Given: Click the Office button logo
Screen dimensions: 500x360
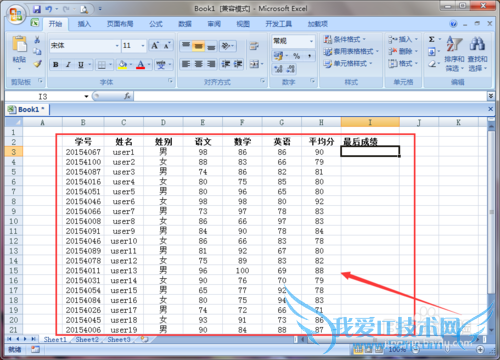Looking at the screenshot, I should point(16,15).
